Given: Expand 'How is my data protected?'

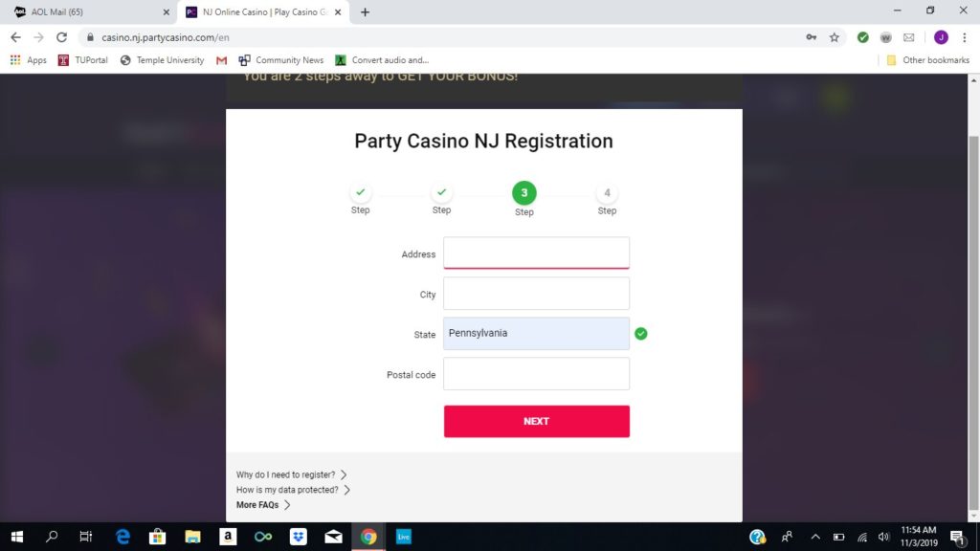Looking at the screenshot, I should (286, 489).
